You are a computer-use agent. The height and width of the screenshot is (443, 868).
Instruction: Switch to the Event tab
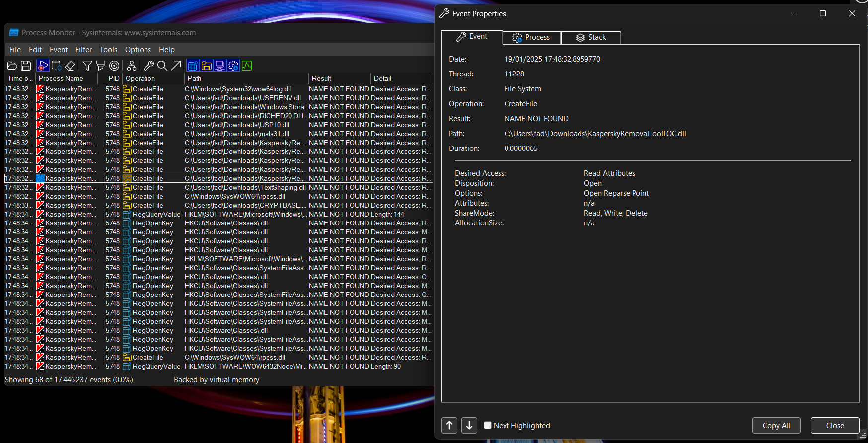pyautogui.click(x=472, y=37)
